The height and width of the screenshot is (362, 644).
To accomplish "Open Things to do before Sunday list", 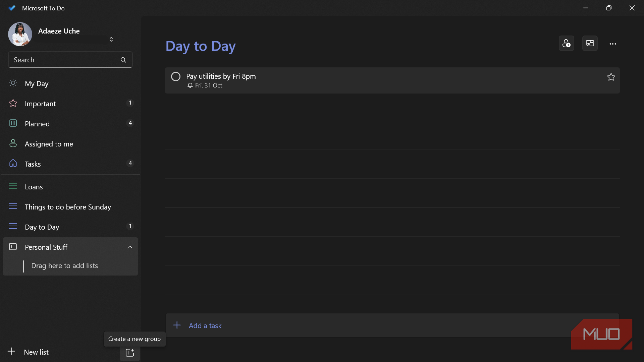I will (x=70, y=207).
